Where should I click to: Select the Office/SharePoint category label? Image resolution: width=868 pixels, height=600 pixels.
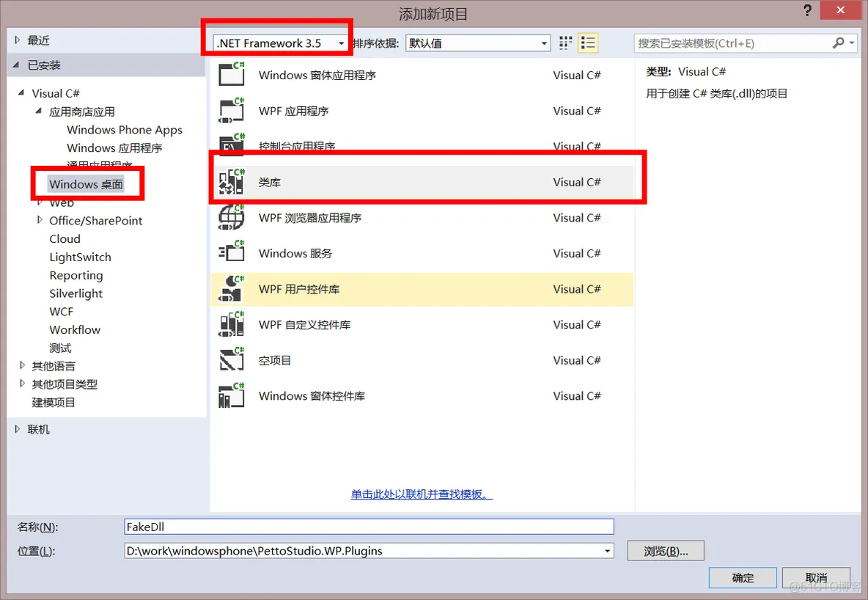point(96,221)
